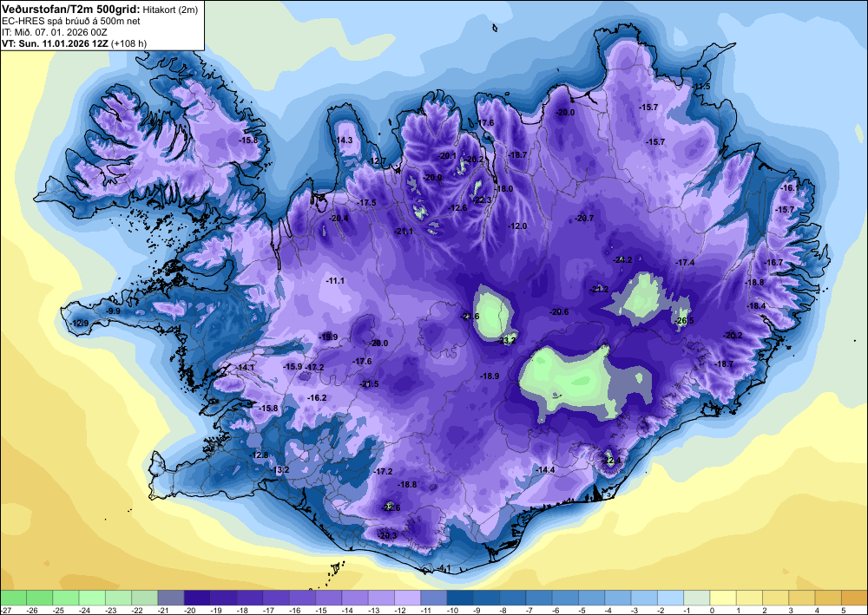Pick the orange legend swatch labeled 5

pyautogui.click(x=854, y=598)
